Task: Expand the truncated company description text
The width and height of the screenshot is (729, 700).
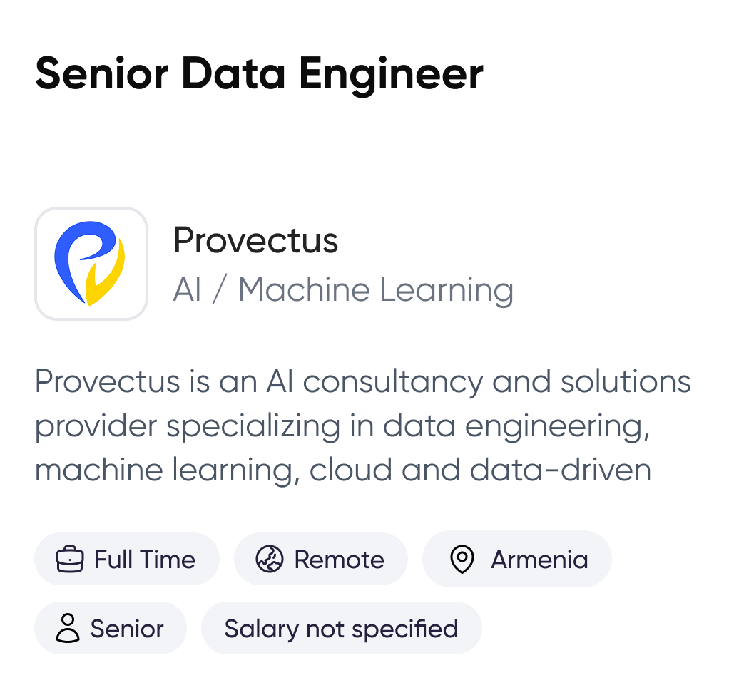Action: coord(357,426)
